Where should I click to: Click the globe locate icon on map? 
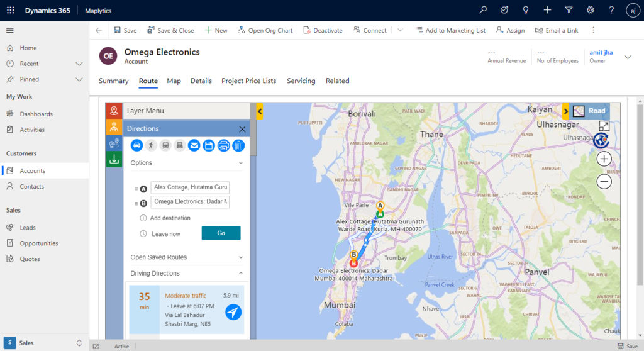(x=601, y=140)
